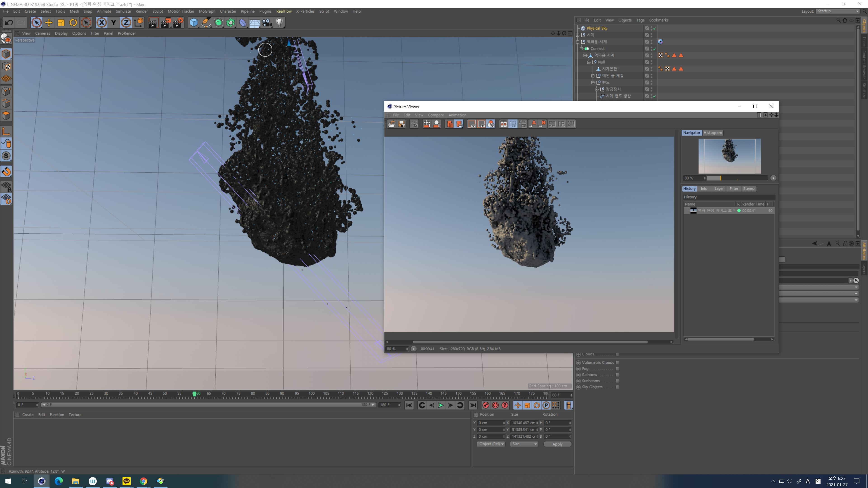Click timeline playhead at frame 60
This screenshot has width=868, height=488.
[x=194, y=394]
